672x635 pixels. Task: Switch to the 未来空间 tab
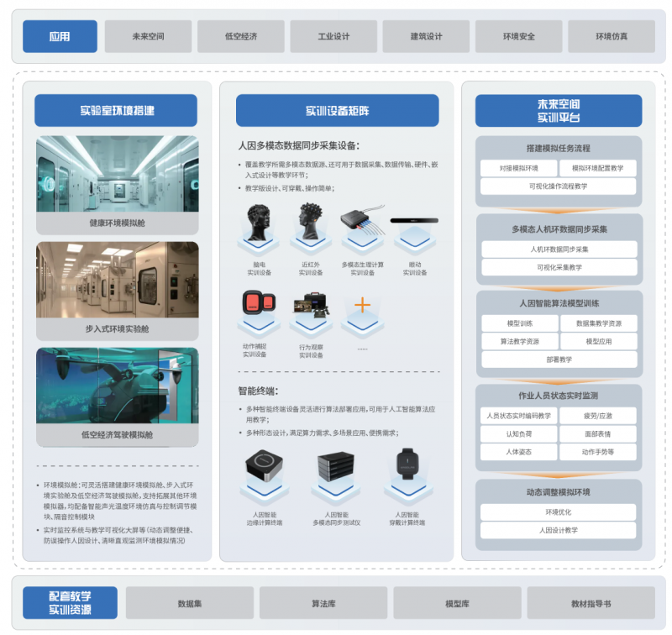click(x=148, y=37)
